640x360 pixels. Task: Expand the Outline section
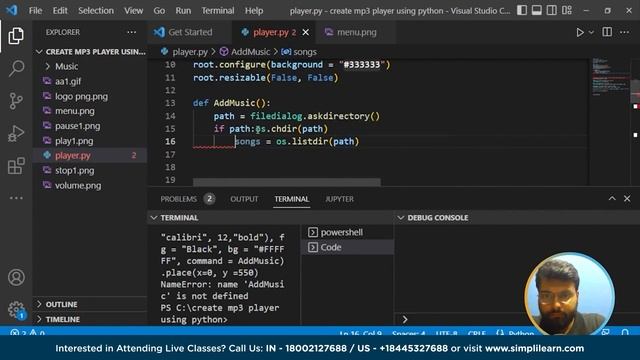90,304
